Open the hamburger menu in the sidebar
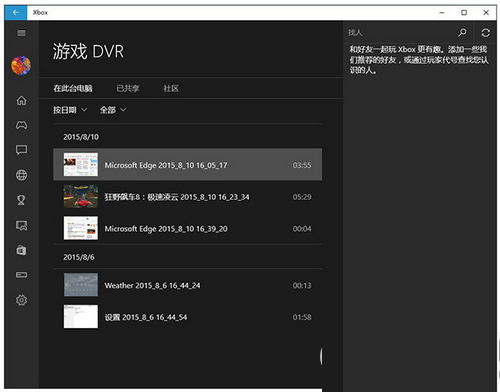 click(21, 33)
